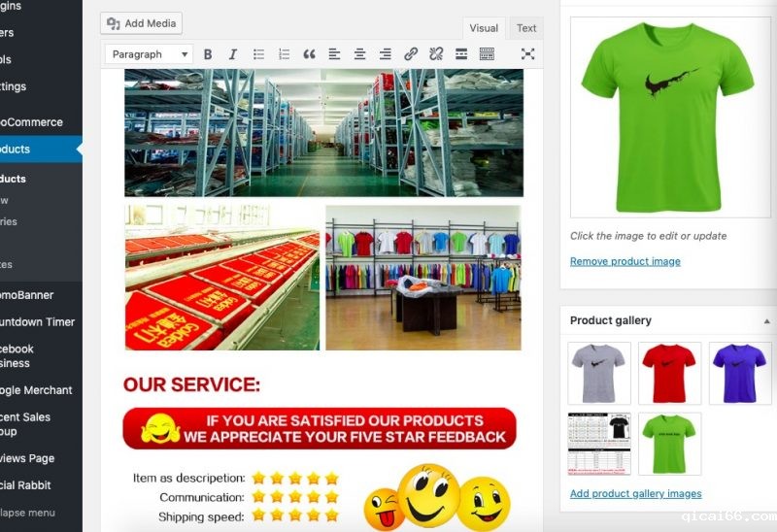Screen dimensions: 777x532
Task: Apply blockquote formatting
Action: (310, 54)
